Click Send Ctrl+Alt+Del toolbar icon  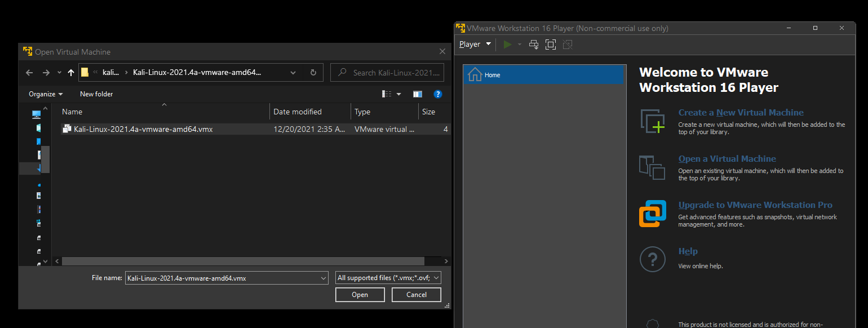click(x=534, y=44)
